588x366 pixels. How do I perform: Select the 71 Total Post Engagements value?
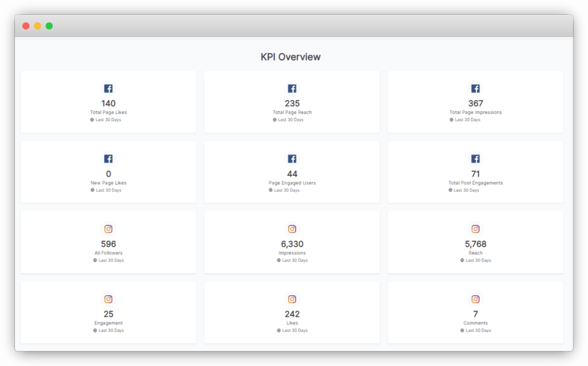pos(475,174)
